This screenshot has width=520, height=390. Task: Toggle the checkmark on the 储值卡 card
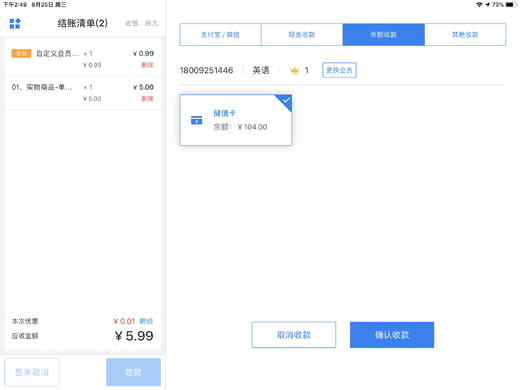pos(286,100)
